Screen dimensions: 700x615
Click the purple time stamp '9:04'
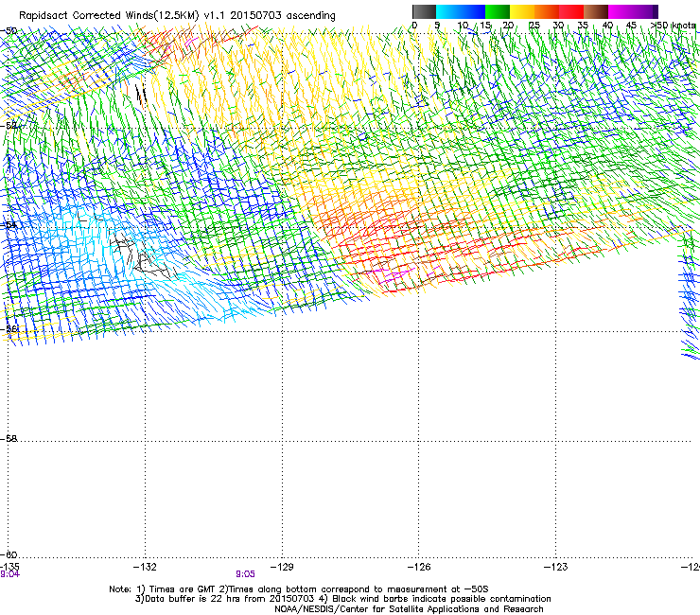point(9,574)
